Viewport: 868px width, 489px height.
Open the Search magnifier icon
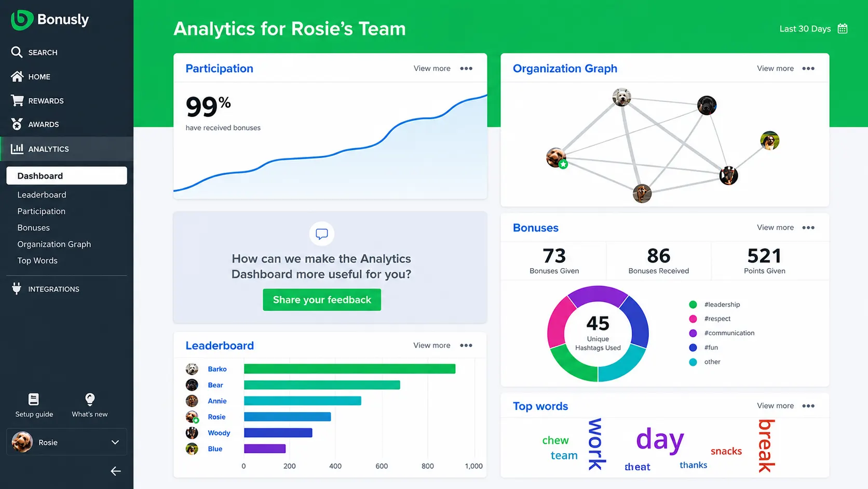17,52
